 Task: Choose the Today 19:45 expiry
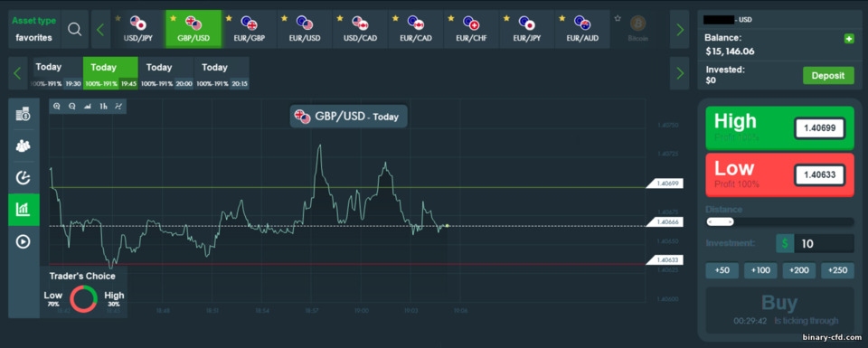[x=110, y=73]
